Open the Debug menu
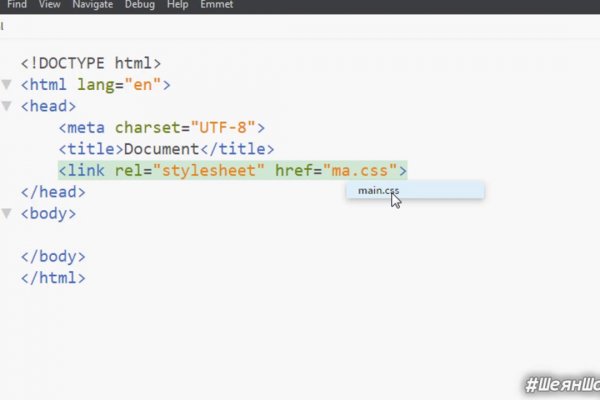Screen dimensions: 600x400 tap(140, 5)
